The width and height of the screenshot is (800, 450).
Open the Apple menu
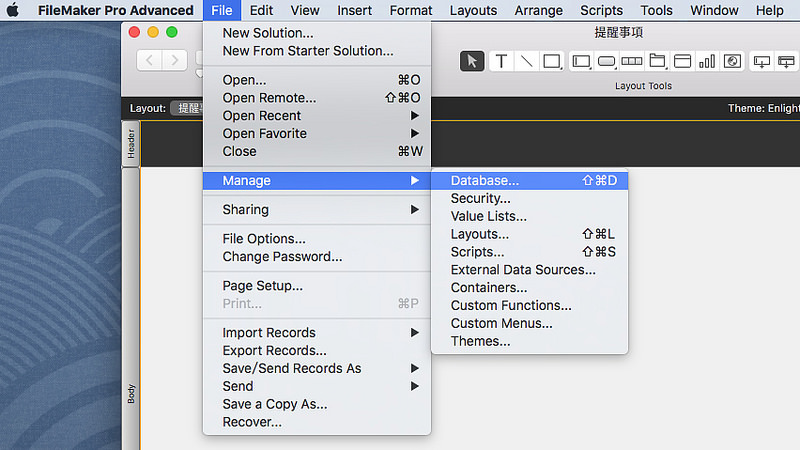pyautogui.click(x=13, y=10)
